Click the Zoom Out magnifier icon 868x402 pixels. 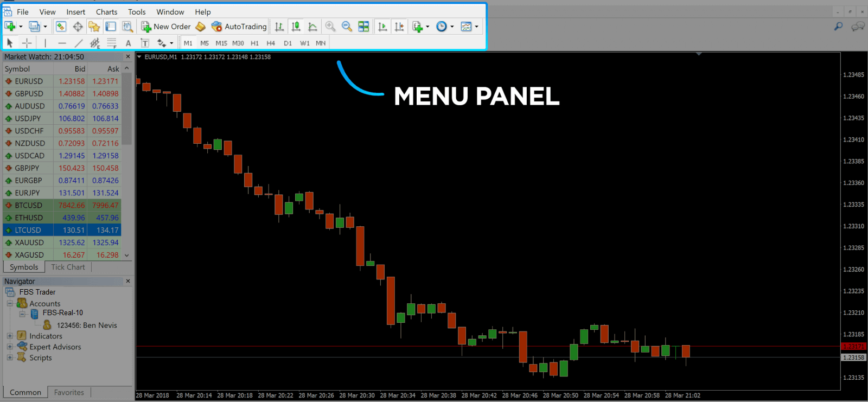point(347,27)
